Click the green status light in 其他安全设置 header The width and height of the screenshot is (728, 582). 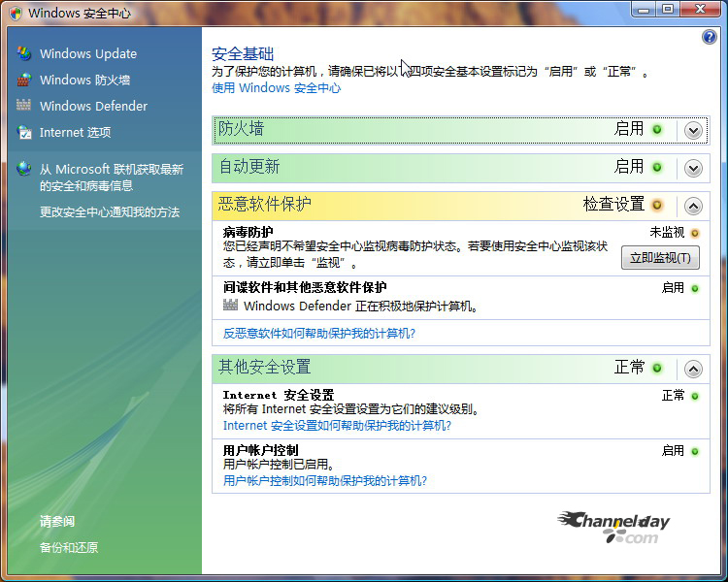(657, 368)
